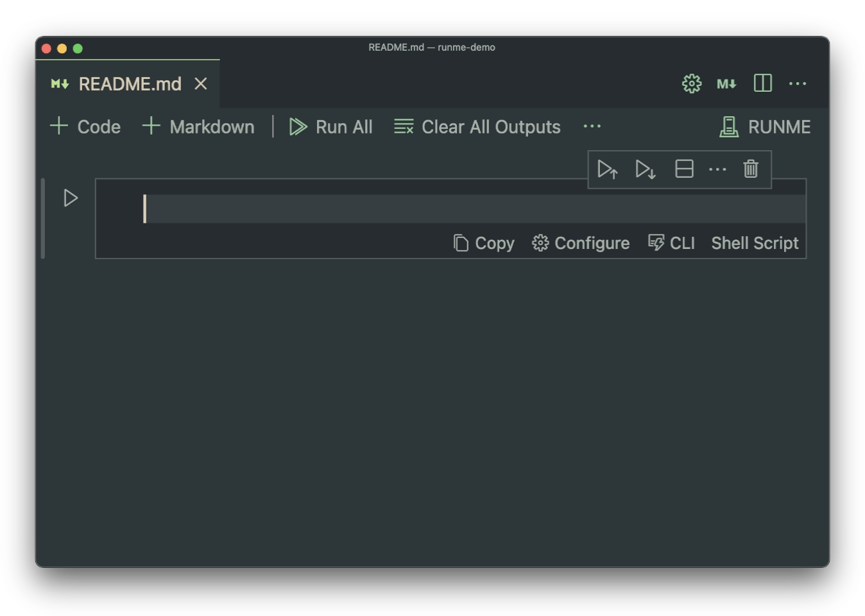The image size is (865, 616).
Task: Select the RUNME kernel
Action: 765,126
